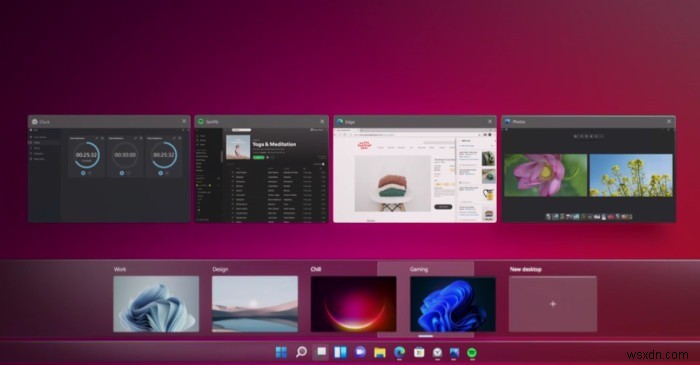Add a New desktop with plus tile
700x365 pixels.
click(x=553, y=304)
